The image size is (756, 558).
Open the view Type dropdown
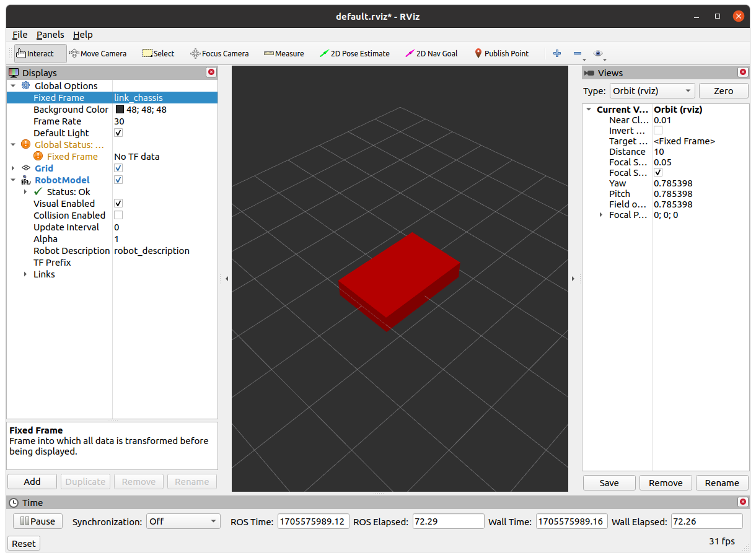click(x=653, y=91)
